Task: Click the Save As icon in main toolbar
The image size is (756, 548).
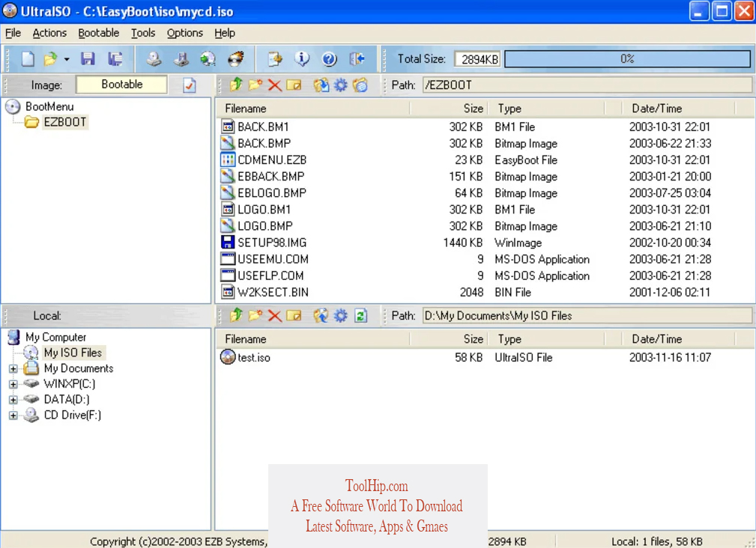Action: point(115,58)
